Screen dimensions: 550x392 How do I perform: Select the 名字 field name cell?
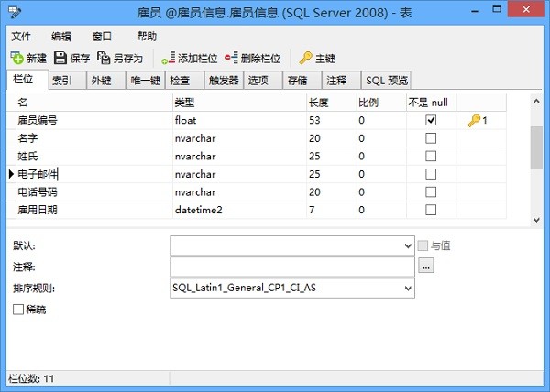94,138
